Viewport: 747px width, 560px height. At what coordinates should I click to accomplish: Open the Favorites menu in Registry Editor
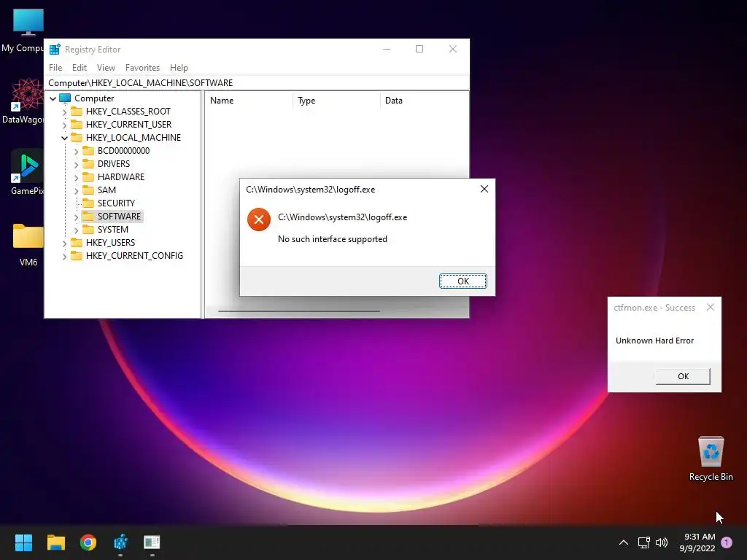coord(142,68)
